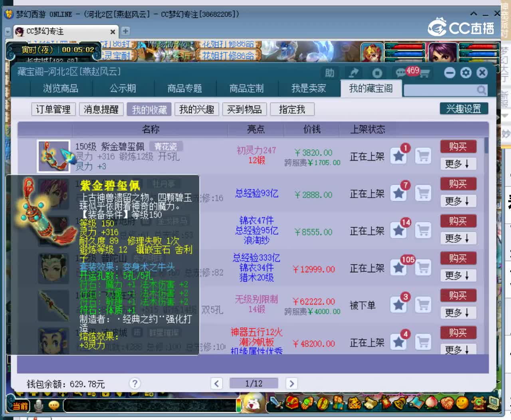
Task: Click 购买 for the ¥12999.00 listing
Action: click(x=458, y=258)
